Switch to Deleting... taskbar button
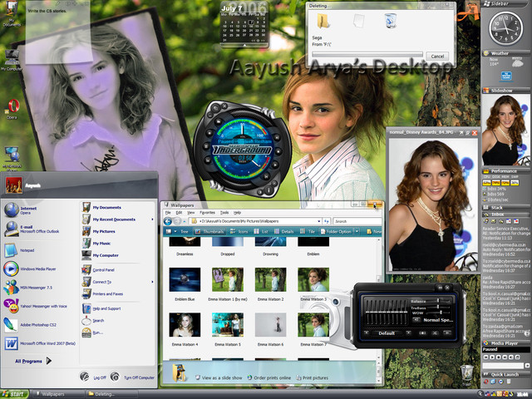The height and width of the screenshot is (399, 532). [x=111, y=394]
